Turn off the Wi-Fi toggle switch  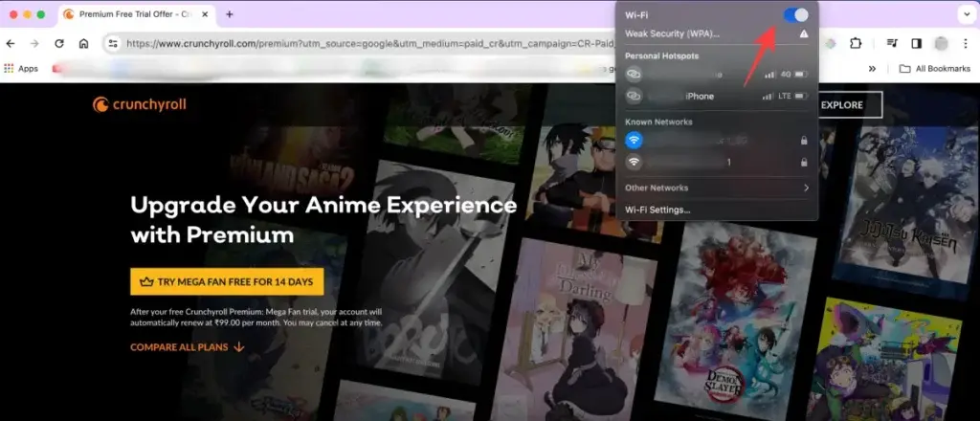pyautogui.click(x=795, y=15)
